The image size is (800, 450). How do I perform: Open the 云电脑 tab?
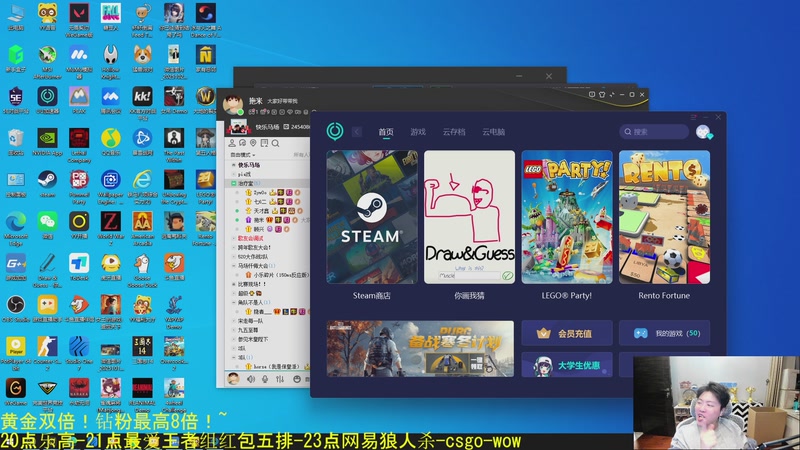click(x=493, y=132)
